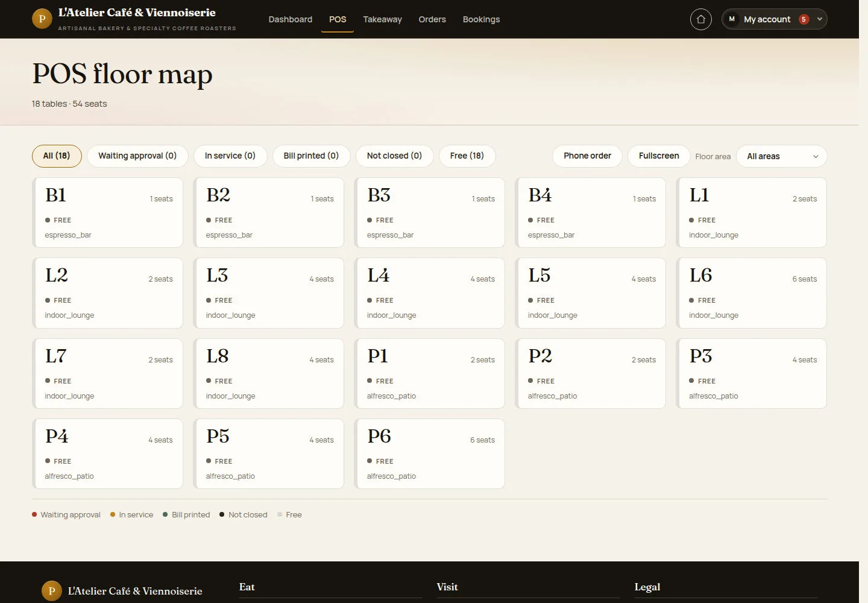Click the Not closed legend label

coord(248,514)
